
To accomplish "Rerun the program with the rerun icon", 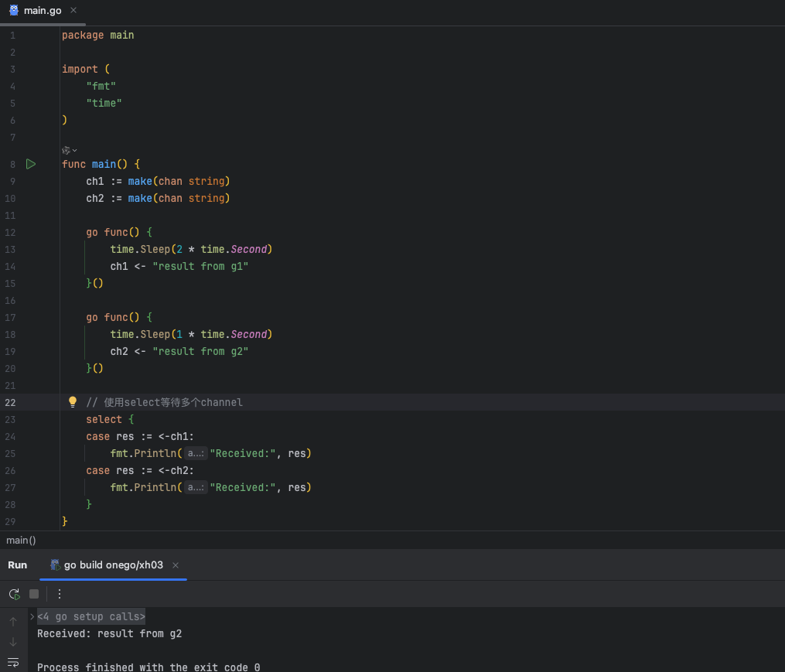I will pos(14,594).
